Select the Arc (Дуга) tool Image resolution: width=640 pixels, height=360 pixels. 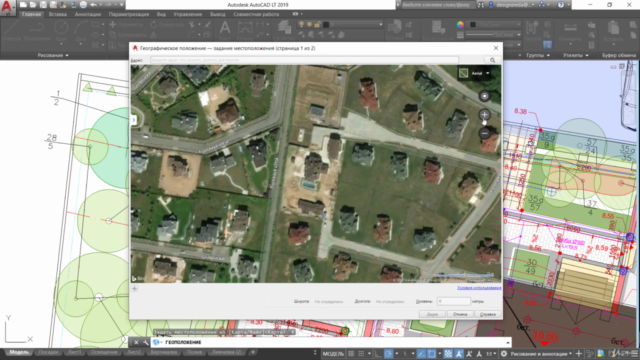click(81, 31)
